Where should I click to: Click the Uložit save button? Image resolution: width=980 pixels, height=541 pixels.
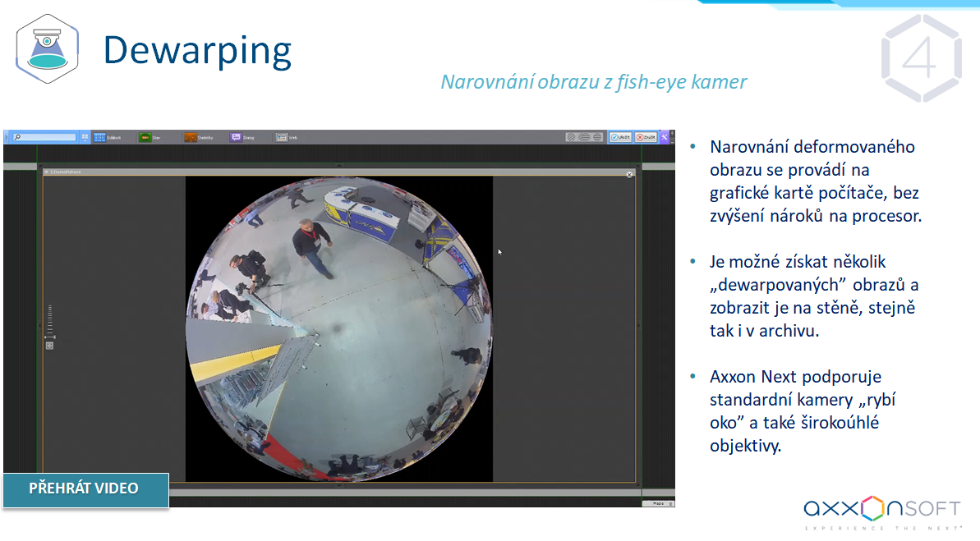point(620,137)
